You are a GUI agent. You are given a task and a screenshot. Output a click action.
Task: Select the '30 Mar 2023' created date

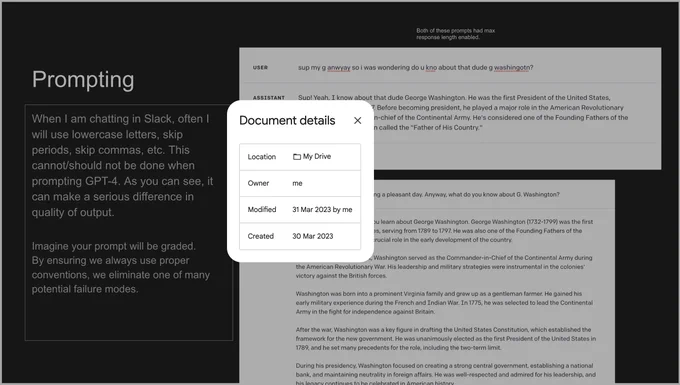(313, 236)
